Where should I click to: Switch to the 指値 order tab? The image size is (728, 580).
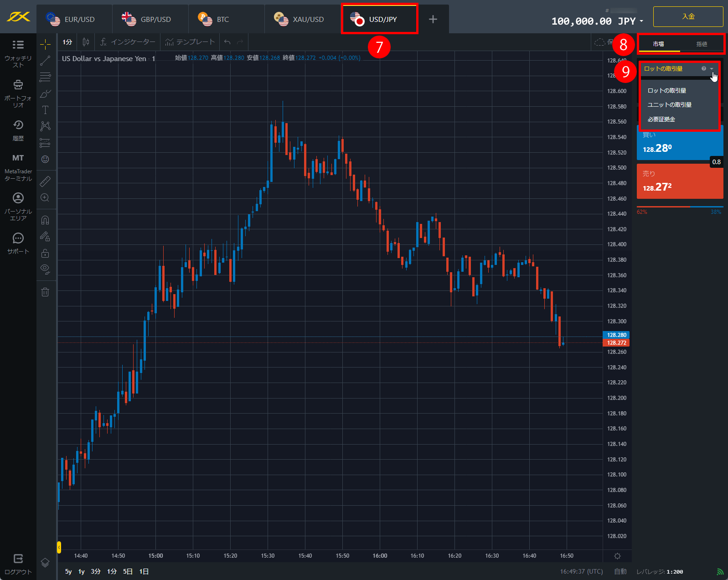(702, 44)
